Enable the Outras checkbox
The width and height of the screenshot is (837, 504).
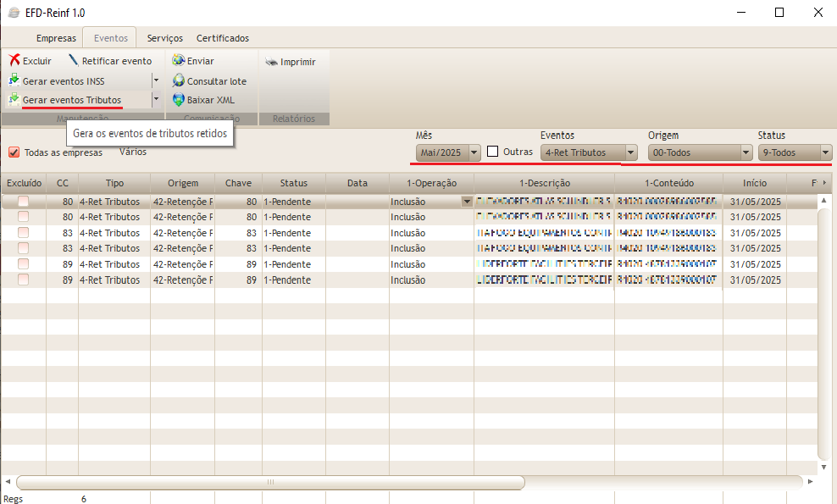pyautogui.click(x=492, y=152)
